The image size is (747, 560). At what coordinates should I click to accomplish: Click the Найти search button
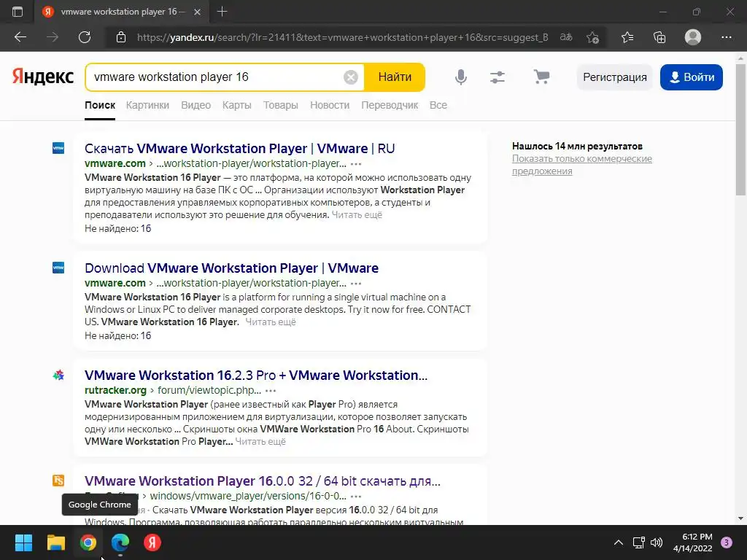tap(395, 77)
